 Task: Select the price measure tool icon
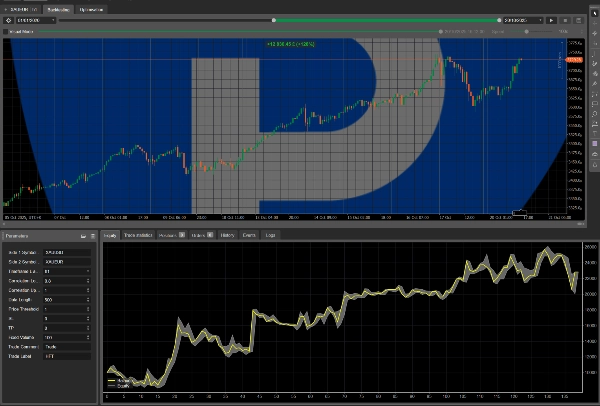[595, 124]
